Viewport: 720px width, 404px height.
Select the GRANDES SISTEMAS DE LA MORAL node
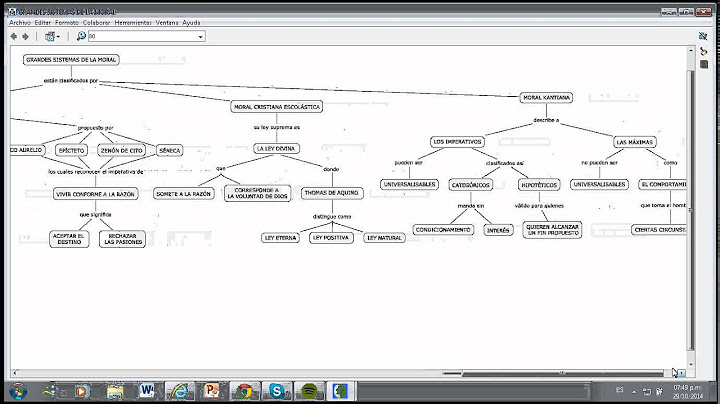pyautogui.click(x=71, y=60)
